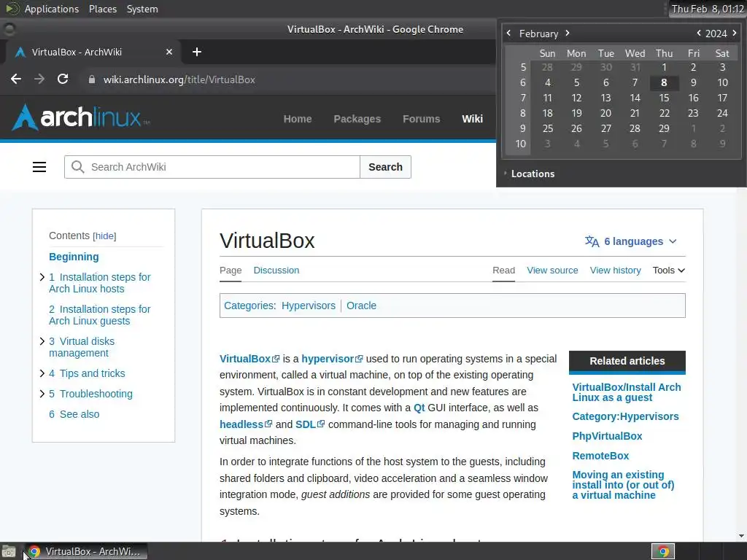Screen dimensions: 747x560
Task: Follow the VirtualBox external link in intro
Action: click(x=249, y=359)
